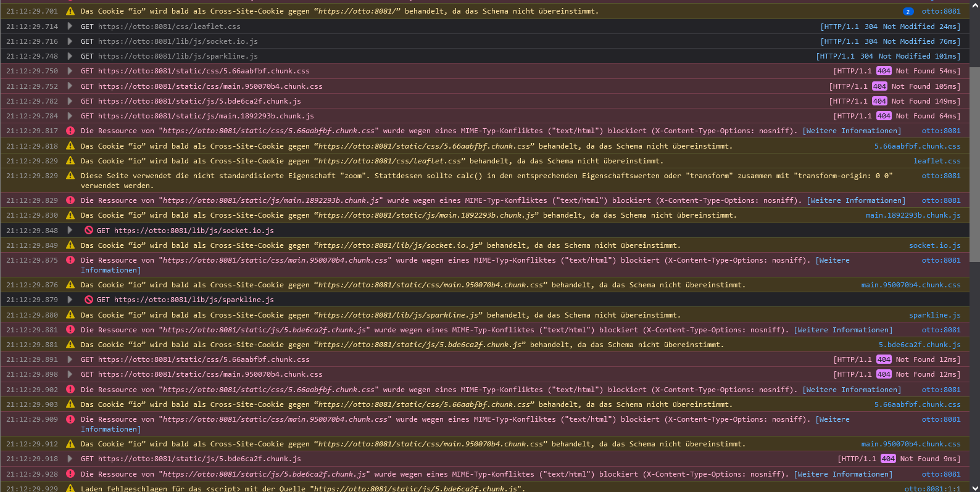980x492 pixels.
Task: Expand the 21:12:29.748 sparkline.js request
Action: pos(70,56)
